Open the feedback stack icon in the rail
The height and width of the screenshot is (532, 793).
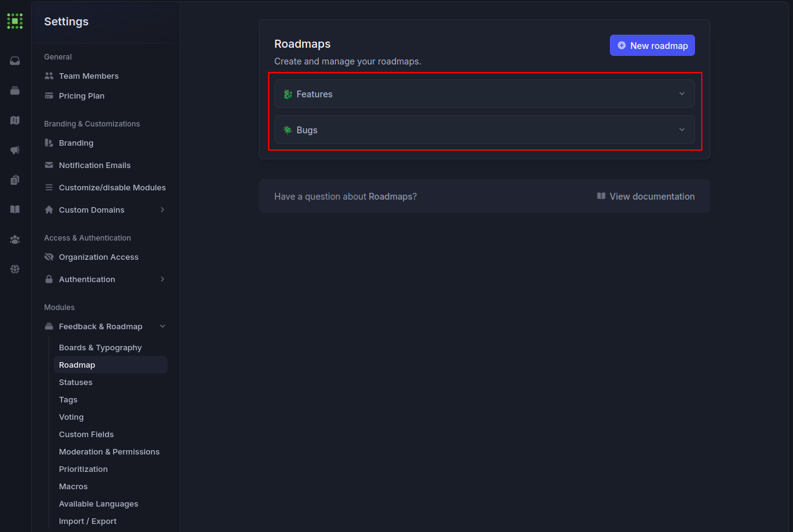15,91
